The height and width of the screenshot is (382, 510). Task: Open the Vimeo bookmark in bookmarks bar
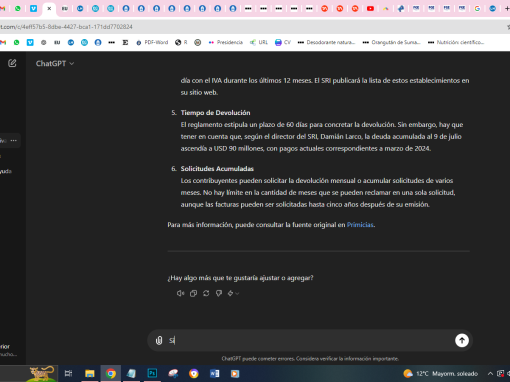pyautogui.click(x=30, y=42)
